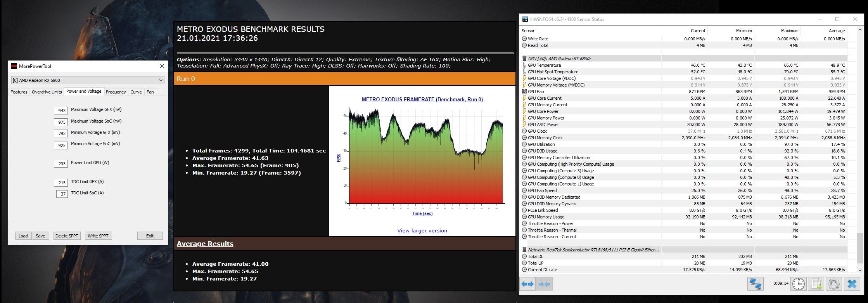Select the GPU D3D Memory Dedicated row
The width and height of the screenshot is (868, 303).
click(683, 197)
